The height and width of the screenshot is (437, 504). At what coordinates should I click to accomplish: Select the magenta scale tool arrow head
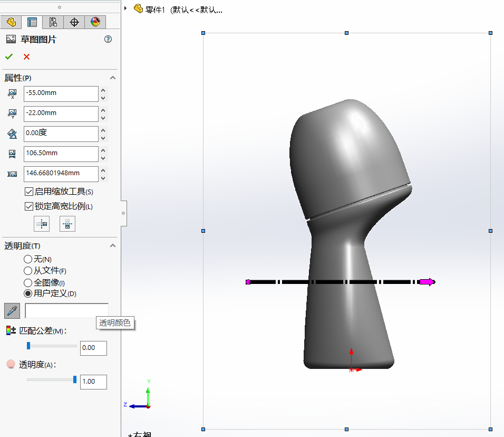[428, 282]
